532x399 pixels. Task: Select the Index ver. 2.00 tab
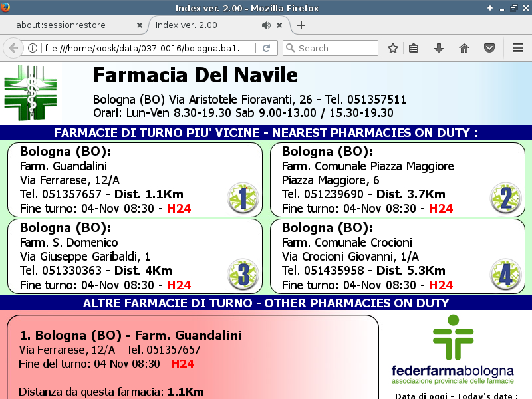pyautogui.click(x=199, y=25)
